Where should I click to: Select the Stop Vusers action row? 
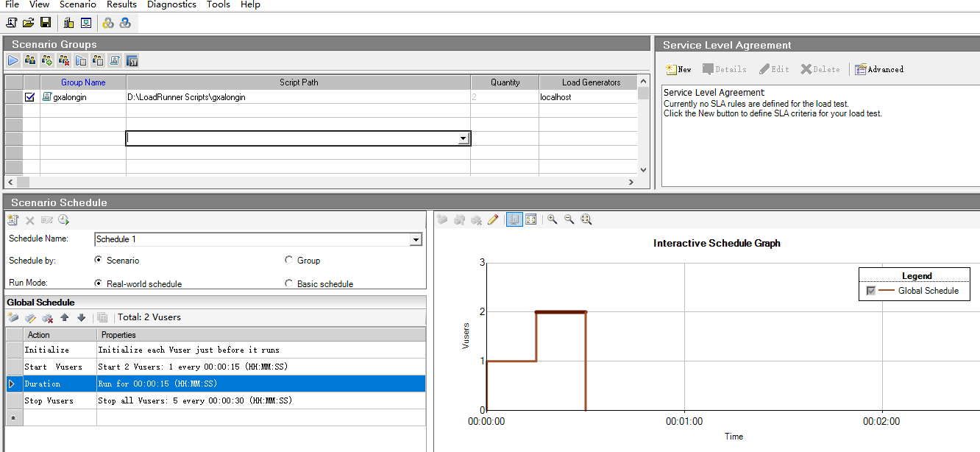pyautogui.click(x=216, y=400)
